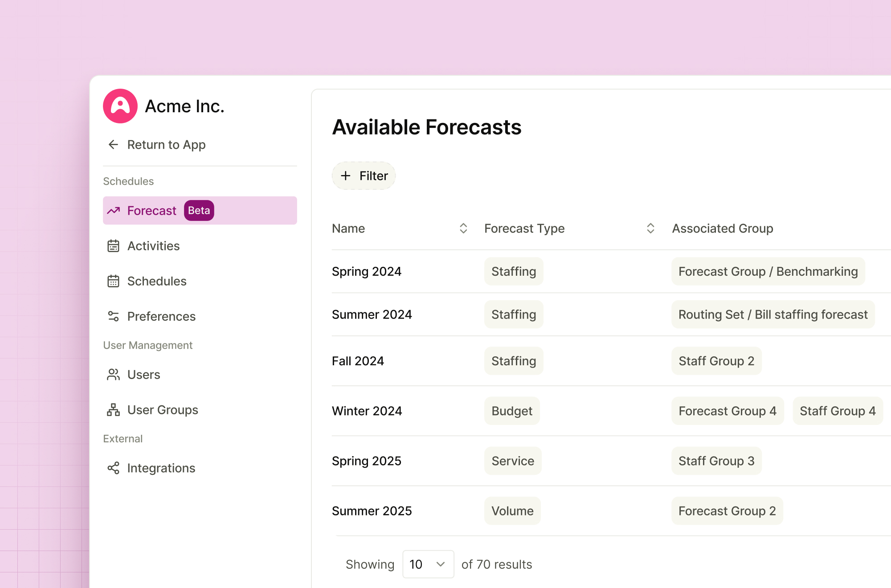The image size is (891, 588).
Task: Click the plus icon in Filter
Action: (x=346, y=176)
